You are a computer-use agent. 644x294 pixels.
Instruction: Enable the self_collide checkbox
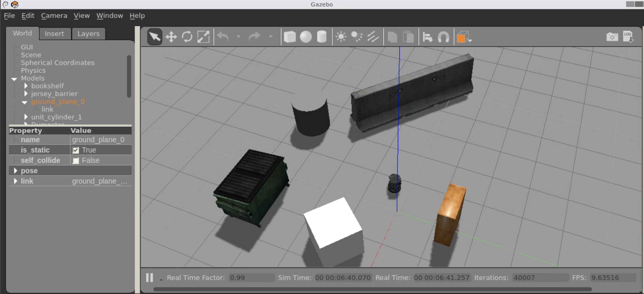point(76,160)
